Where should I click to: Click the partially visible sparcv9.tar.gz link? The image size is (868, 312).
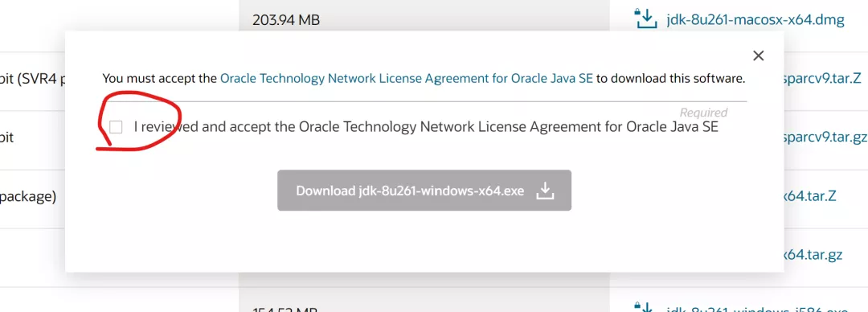pyautogui.click(x=825, y=138)
